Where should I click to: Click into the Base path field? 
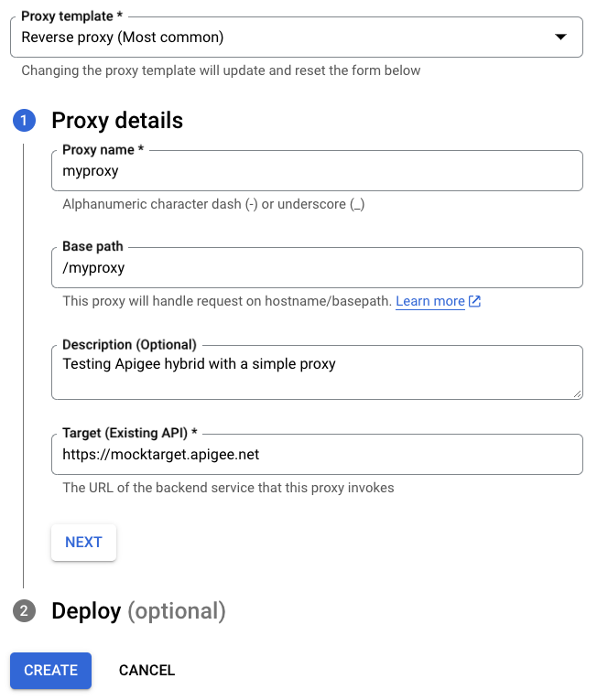[x=317, y=268]
